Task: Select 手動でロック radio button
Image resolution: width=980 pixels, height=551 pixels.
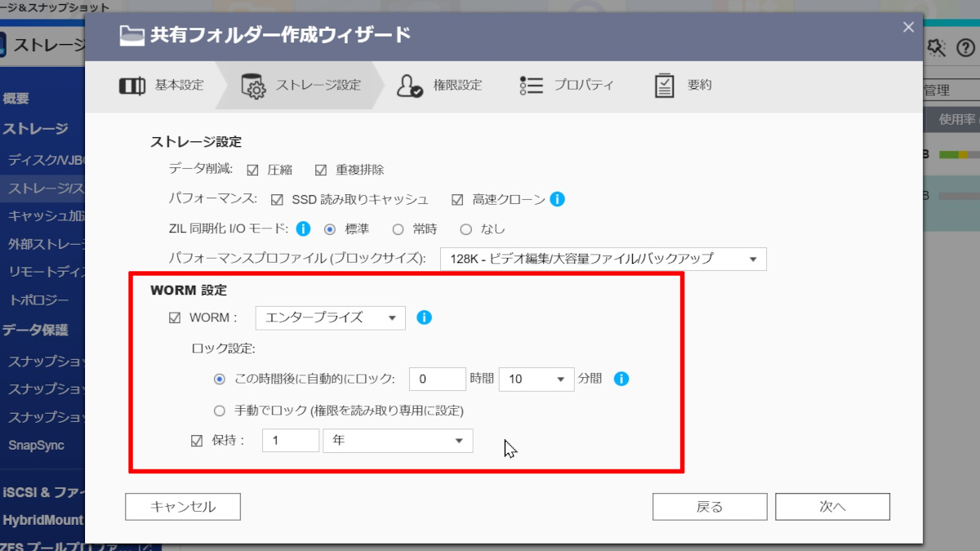Action: [x=219, y=411]
